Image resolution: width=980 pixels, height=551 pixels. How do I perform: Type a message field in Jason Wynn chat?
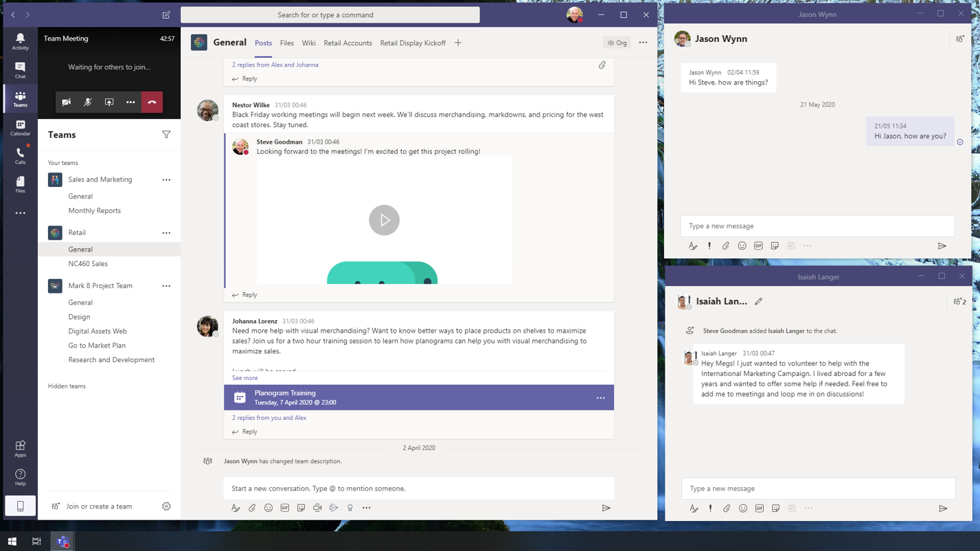[x=818, y=226]
